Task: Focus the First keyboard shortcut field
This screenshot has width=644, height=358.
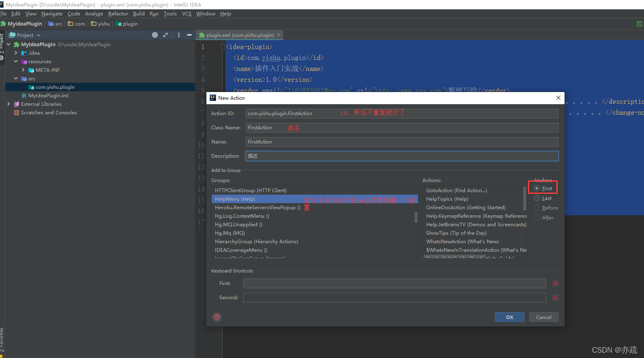Action: point(395,283)
